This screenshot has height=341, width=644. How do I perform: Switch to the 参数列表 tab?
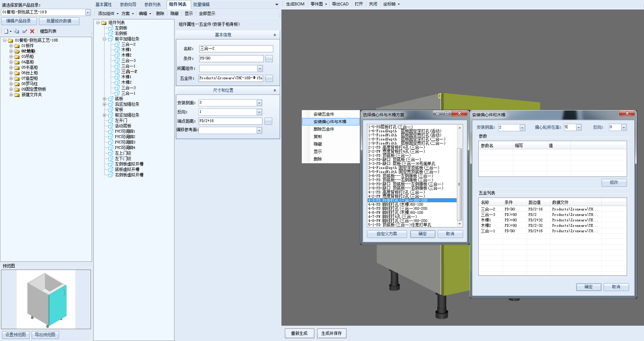(152, 4)
